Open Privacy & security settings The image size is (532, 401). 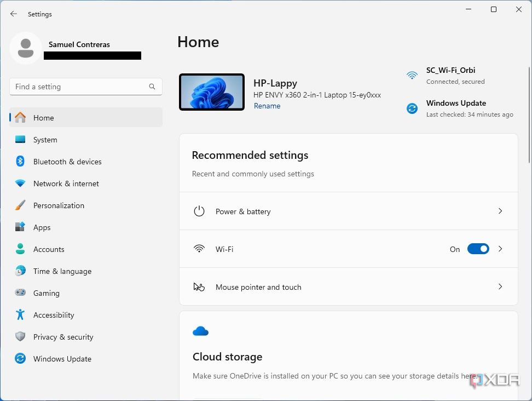(x=86, y=336)
